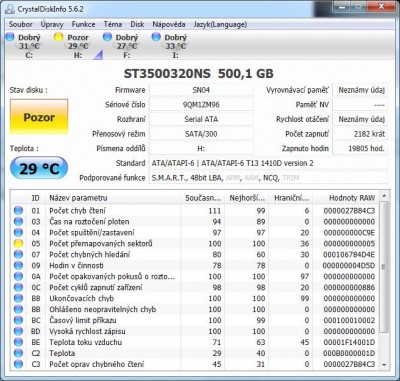Click the Současn... column header
The image size is (400, 381).
[x=203, y=198]
